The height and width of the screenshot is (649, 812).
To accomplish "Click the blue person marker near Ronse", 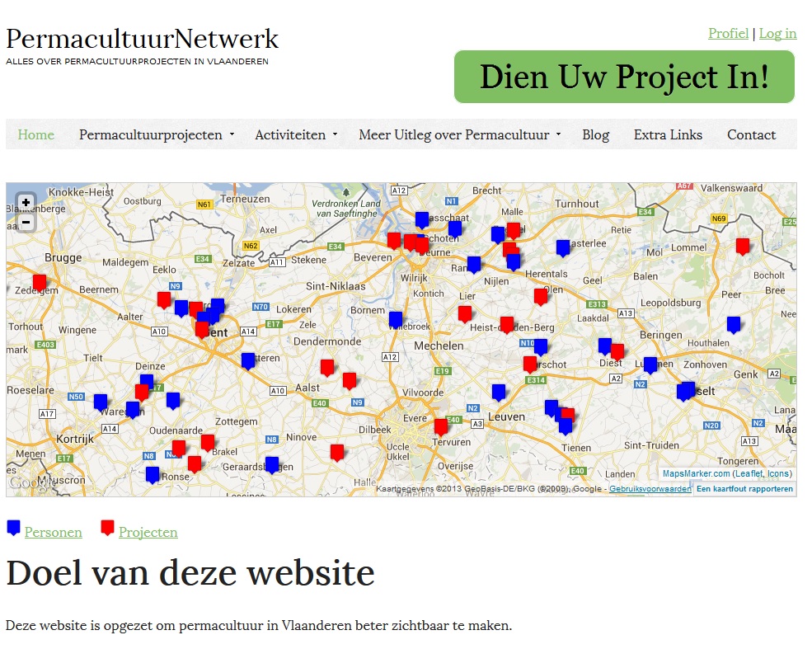I will 153,475.
